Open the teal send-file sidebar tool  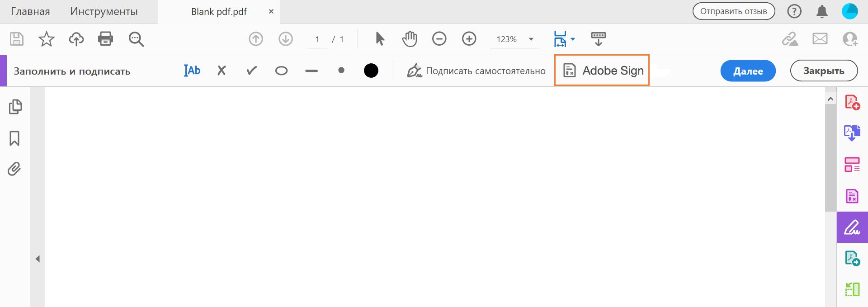point(852,258)
